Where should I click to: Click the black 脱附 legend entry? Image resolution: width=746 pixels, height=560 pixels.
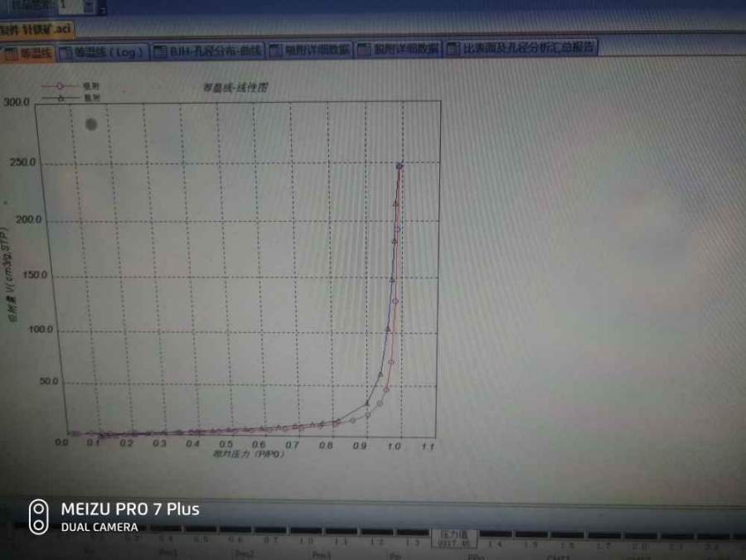[70, 98]
